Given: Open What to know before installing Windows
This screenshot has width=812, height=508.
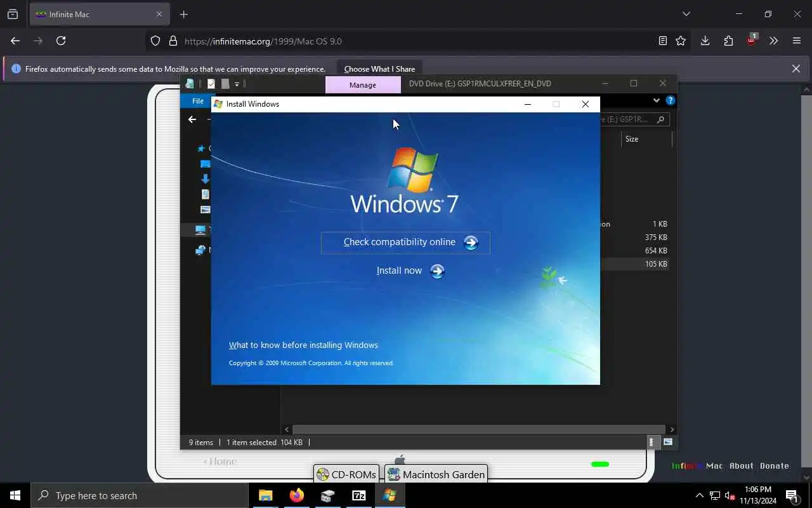Looking at the screenshot, I should click(x=303, y=345).
